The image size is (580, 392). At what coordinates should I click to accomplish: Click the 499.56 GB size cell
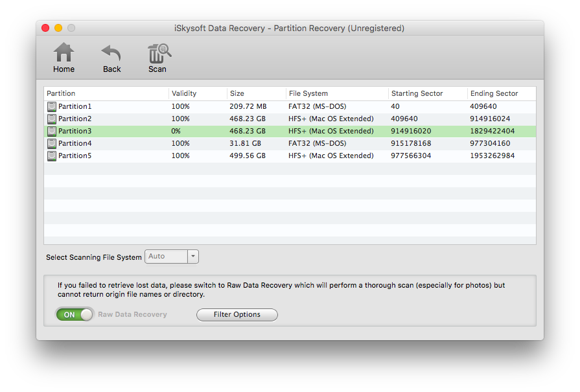point(248,156)
